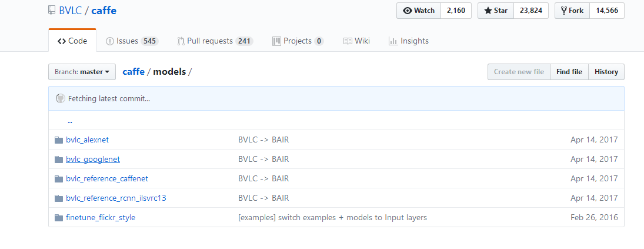Watch the repository using the Watch button
Image resolution: width=644 pixels, height=249 pixels.
tap(419, 11)
